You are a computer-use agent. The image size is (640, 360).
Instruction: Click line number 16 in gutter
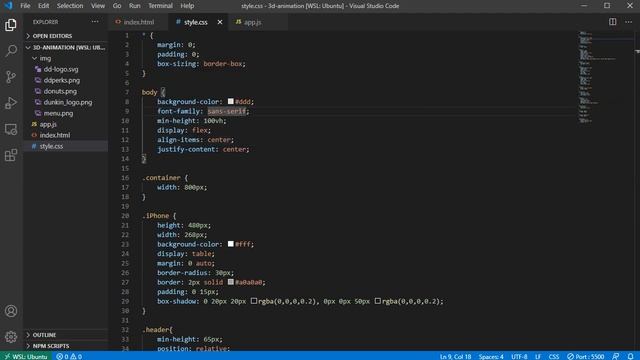tap(125, 178)
